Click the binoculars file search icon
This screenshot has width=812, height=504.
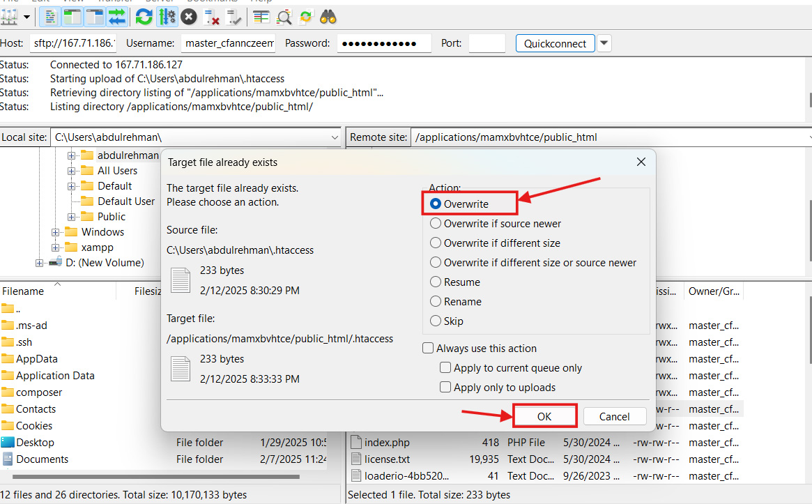point(328,17)
